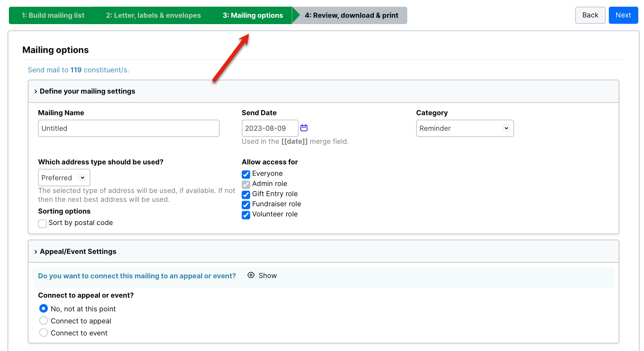Click the Send Date input field
Viewport: 644px width, 351px height.
pyautogui.click(x=270, y=128)
